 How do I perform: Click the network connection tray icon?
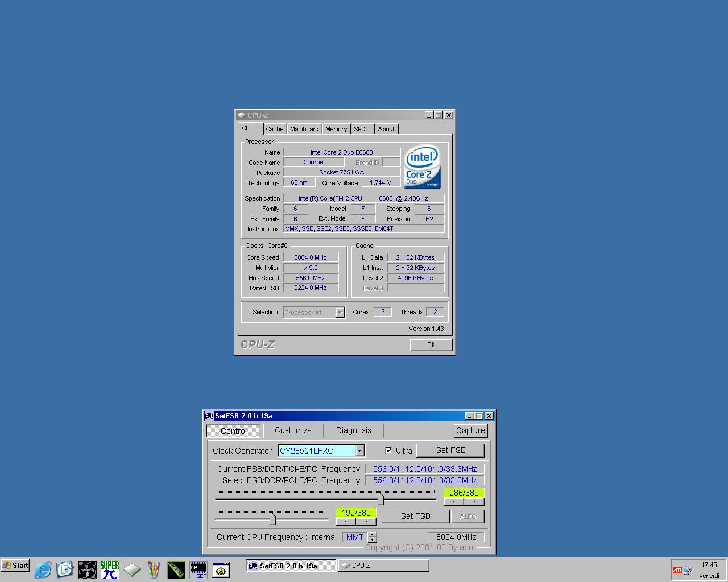688,570
